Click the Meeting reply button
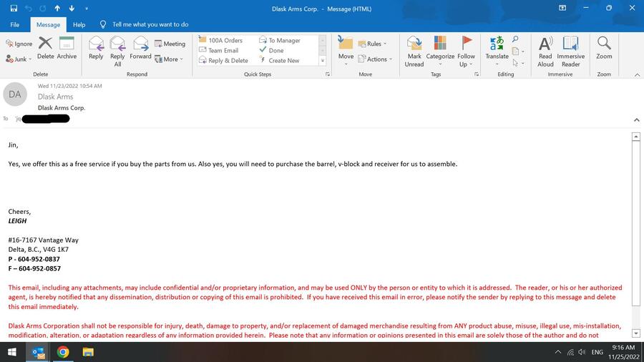The image size is (644, 362). [170, 44]
